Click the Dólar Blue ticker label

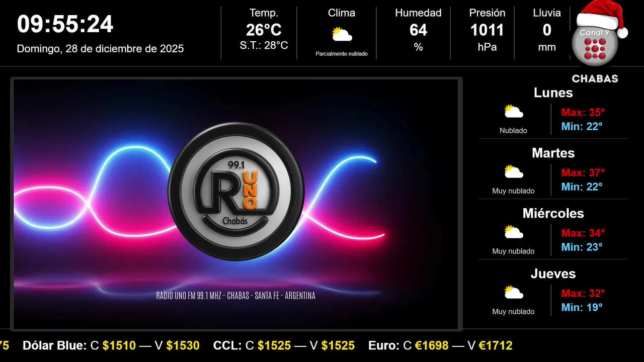coord(55,345)
